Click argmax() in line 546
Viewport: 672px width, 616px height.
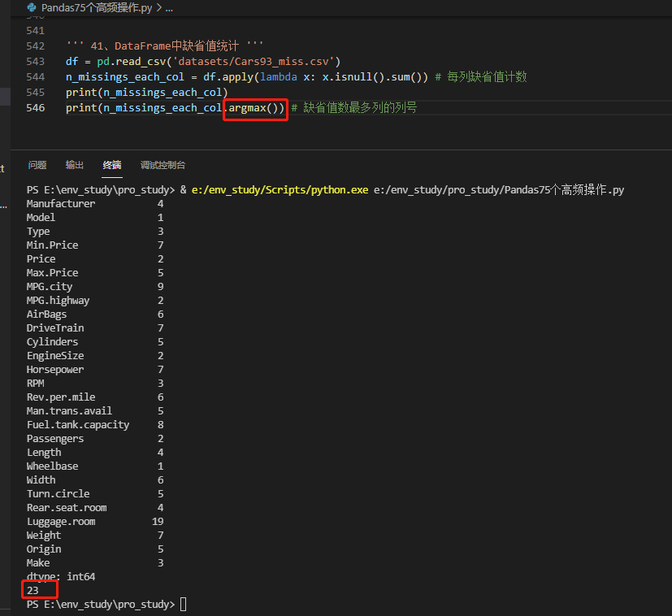click(254, 108)
